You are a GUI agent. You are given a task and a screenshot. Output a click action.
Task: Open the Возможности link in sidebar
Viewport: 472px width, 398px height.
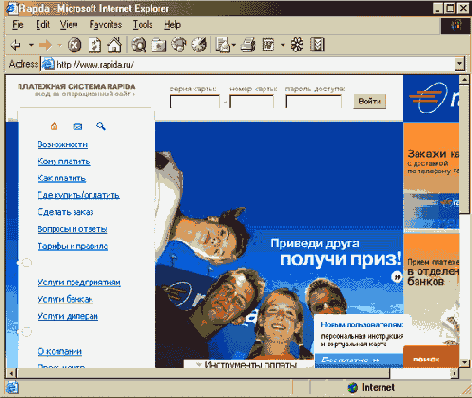point(63,145)
